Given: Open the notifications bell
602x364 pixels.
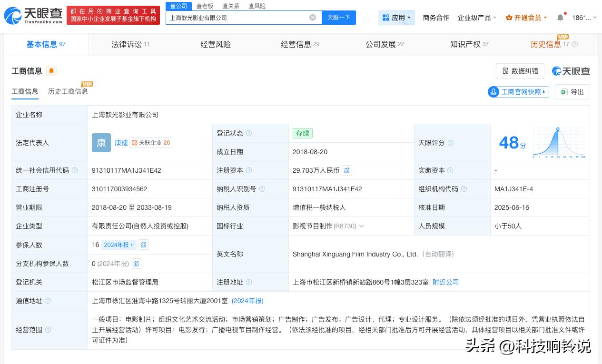Looking at the screenshot, I should (x=560, y=18).
